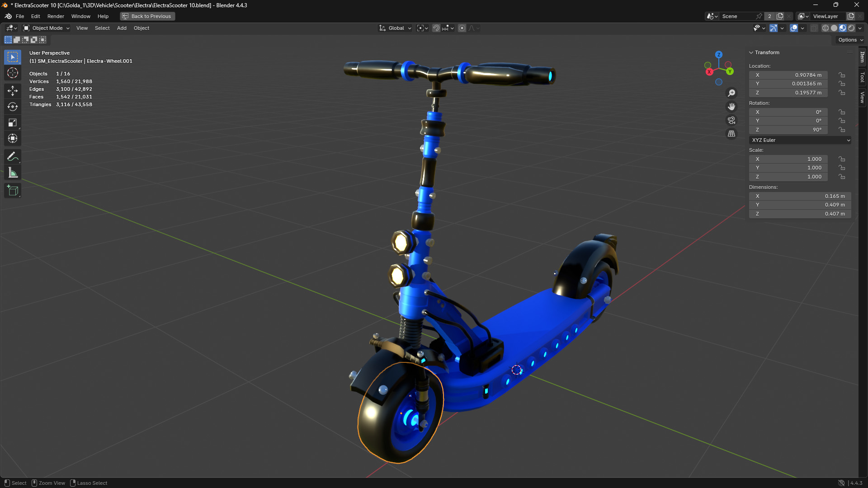This screenshot has height=488, width=868.
Task: Click the Back to Previous button
Action: coord(147,16)
